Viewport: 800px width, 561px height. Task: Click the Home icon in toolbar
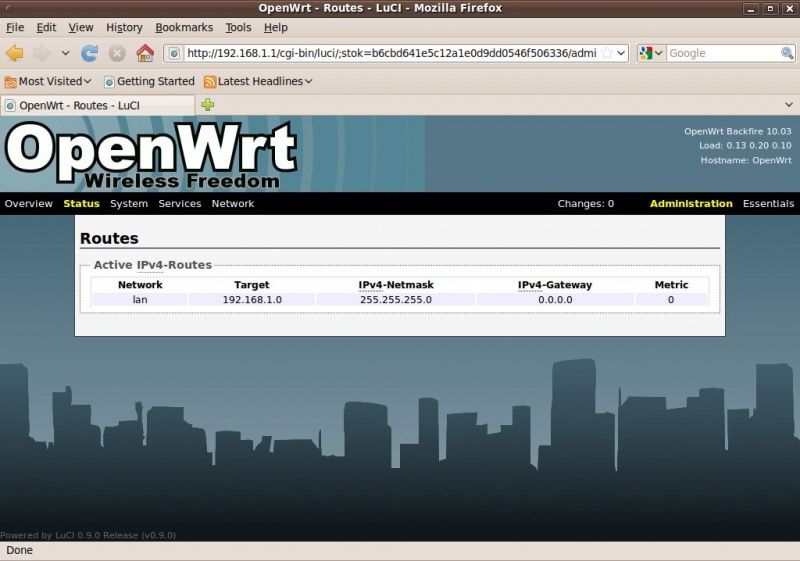[145, 53]
